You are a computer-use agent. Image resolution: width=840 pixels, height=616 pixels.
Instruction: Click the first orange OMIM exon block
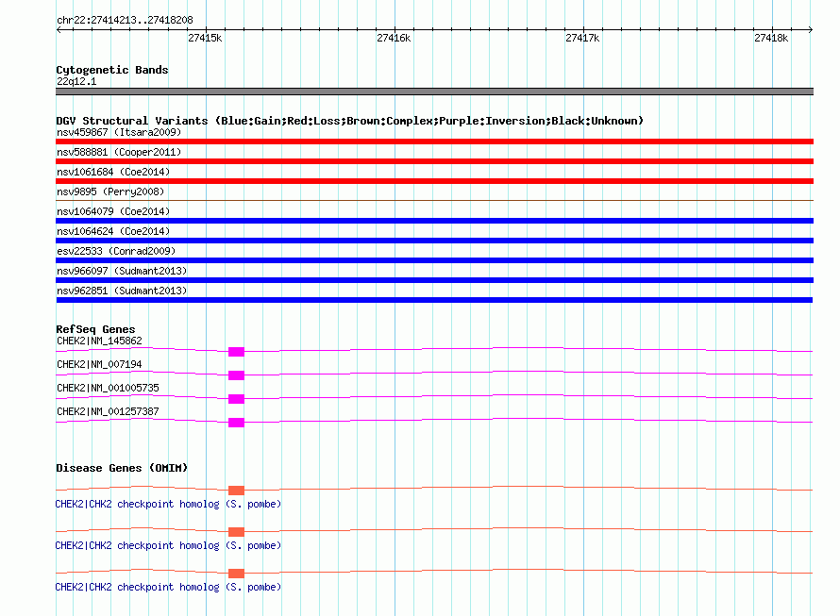point(236,491)
